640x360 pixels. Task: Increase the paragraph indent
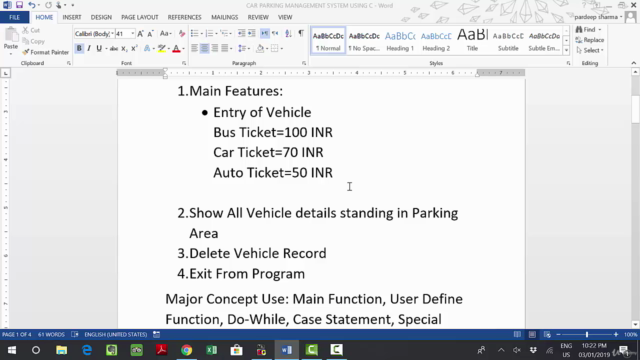pyautogui.click(x=252, y=33)
